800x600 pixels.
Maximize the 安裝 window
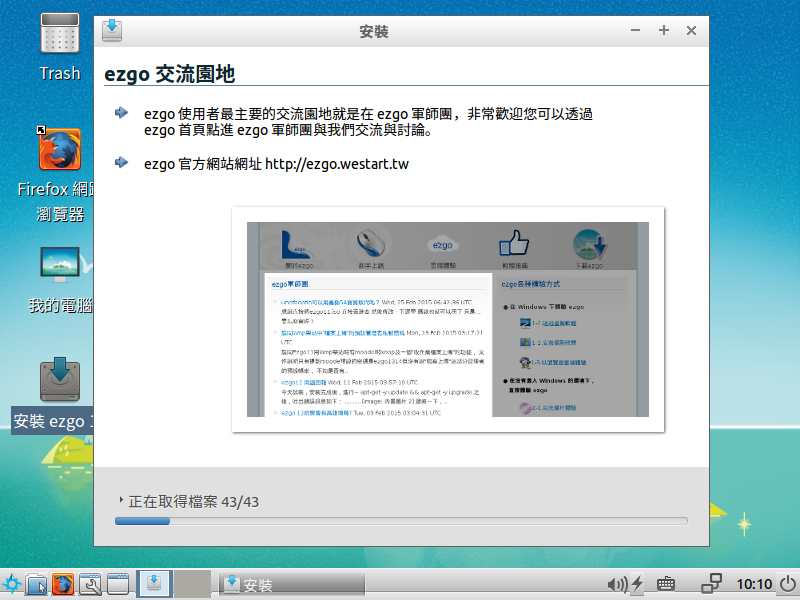coord(664,31)
